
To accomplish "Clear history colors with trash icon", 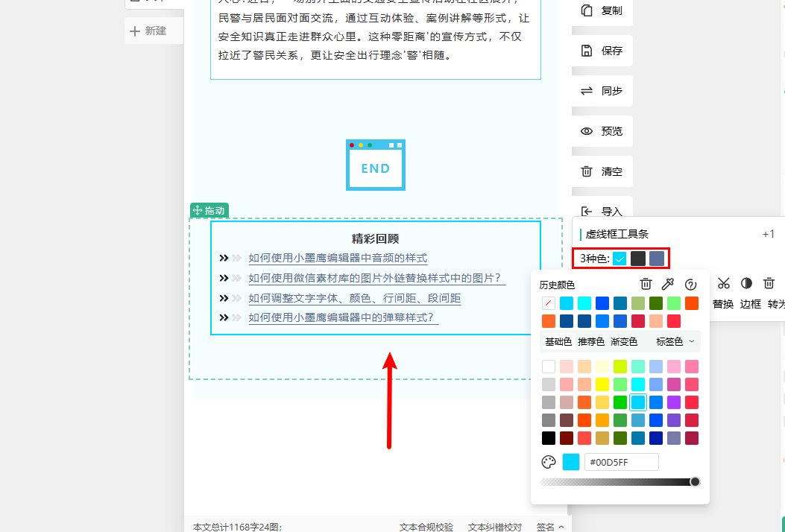I will pos(646,284).
